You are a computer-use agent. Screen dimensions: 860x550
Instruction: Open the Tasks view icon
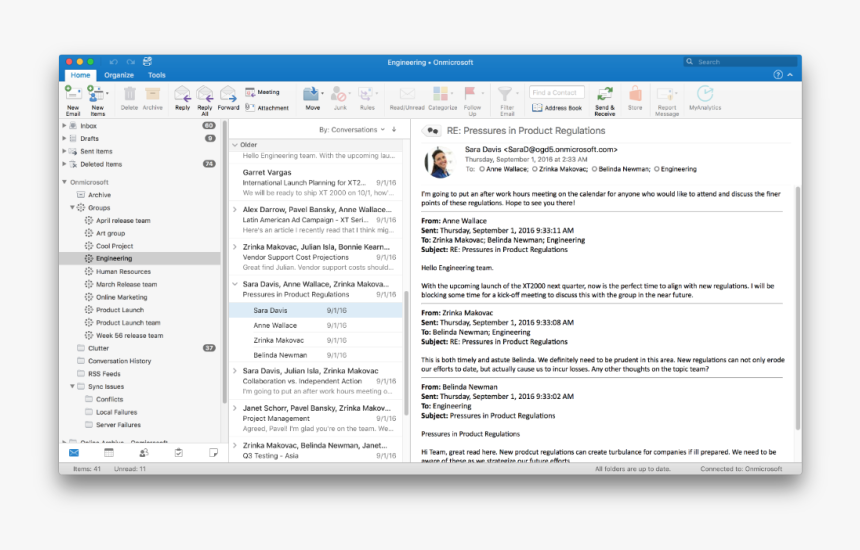[x=178, y=453]
